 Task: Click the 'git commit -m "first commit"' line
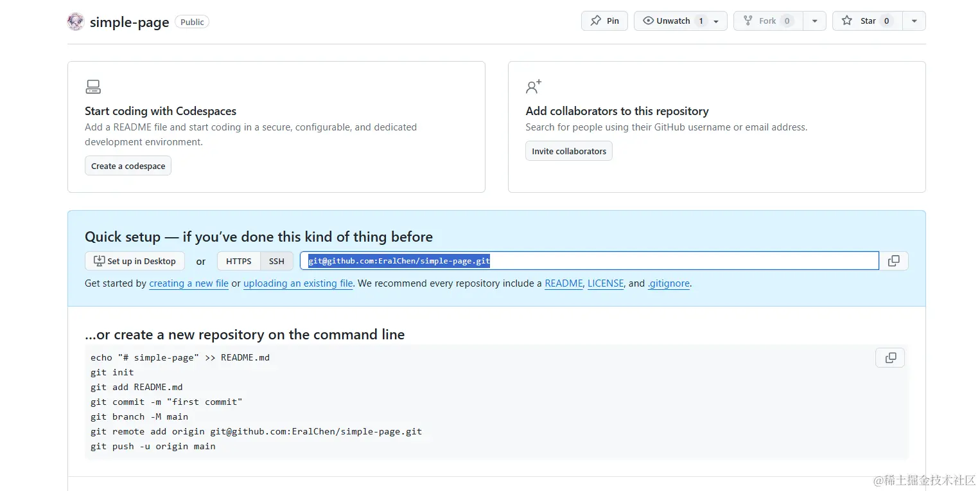tap(166, 402)
